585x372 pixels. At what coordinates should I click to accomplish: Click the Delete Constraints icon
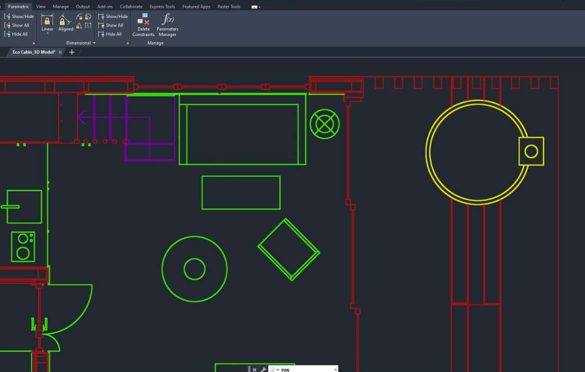[x=143, y=25]
